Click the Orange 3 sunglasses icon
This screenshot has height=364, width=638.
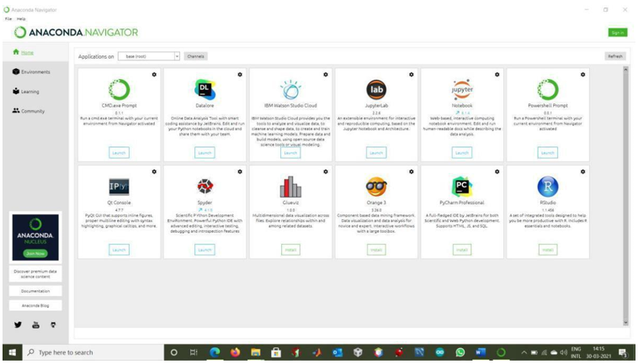376,187
